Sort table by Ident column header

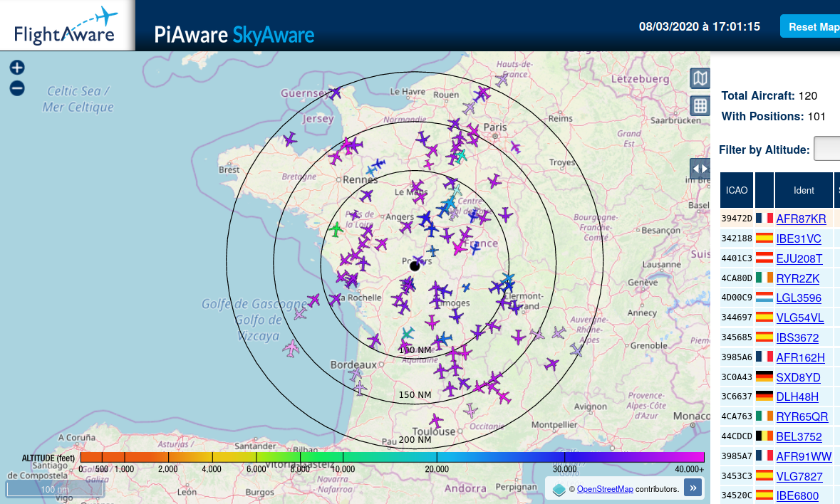(x=804, y=190)
